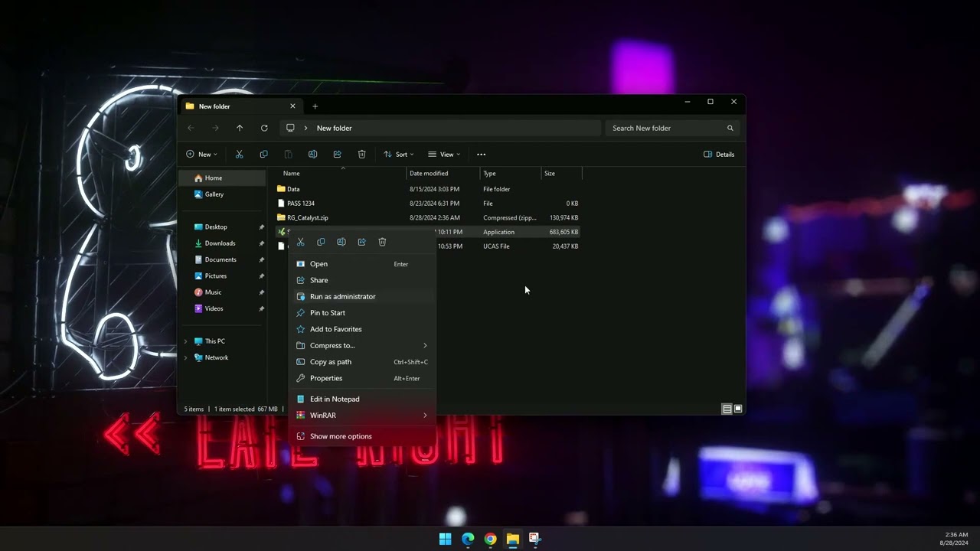This screenshot has height=551, width=980.
Task: Expand the WinRAR submenu
Action: tap(425, 415)
